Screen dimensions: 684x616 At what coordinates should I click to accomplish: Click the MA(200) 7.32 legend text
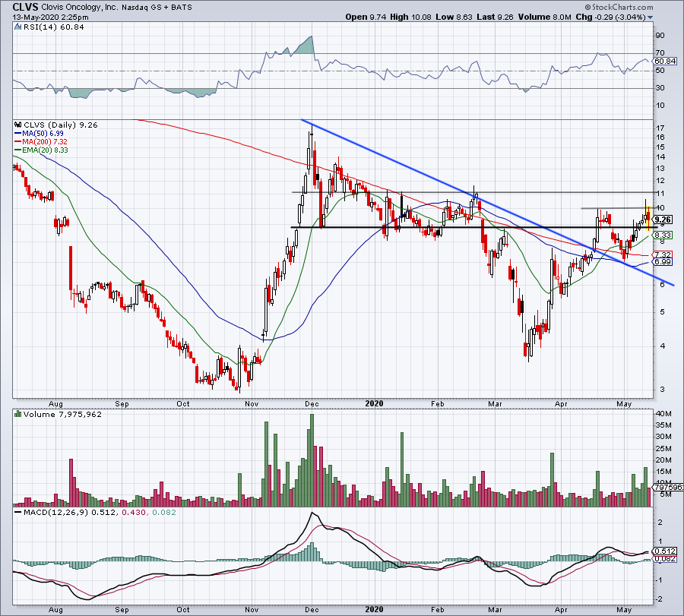pyautogui.click(x=45, y=142)
